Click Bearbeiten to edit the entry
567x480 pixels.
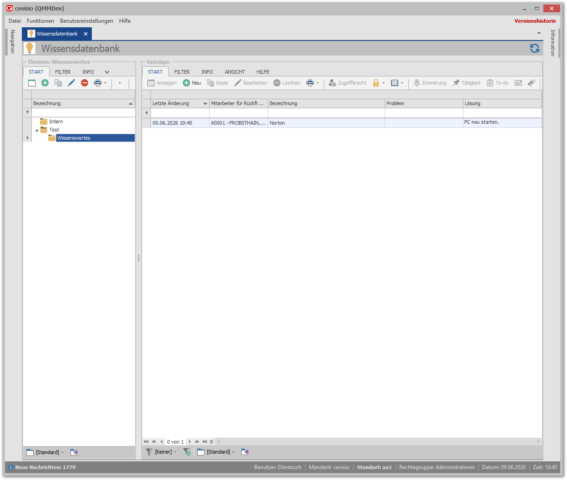click(x=250, y=83)
